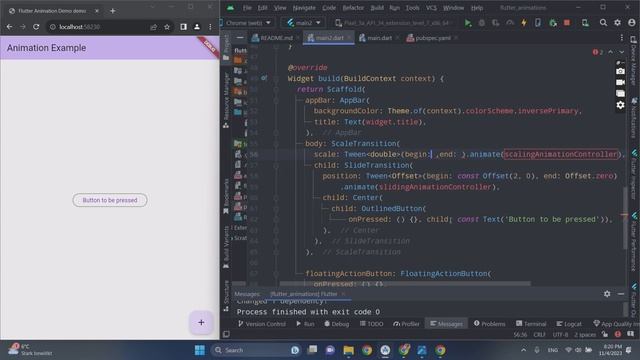Open the gear icon in right emulator strip
640x360 pixels.
click(x=620, y=105)
